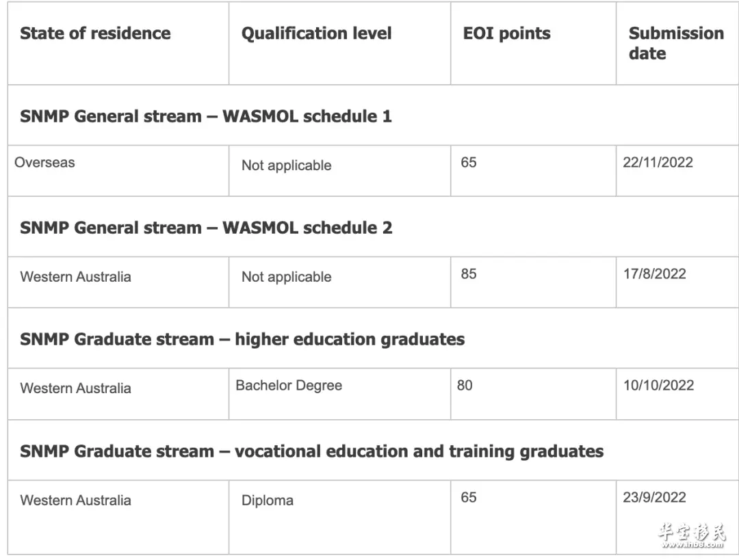Select the higher education graduates section heading
This screenshot has height=560, width=739.
tap(242, 340)
